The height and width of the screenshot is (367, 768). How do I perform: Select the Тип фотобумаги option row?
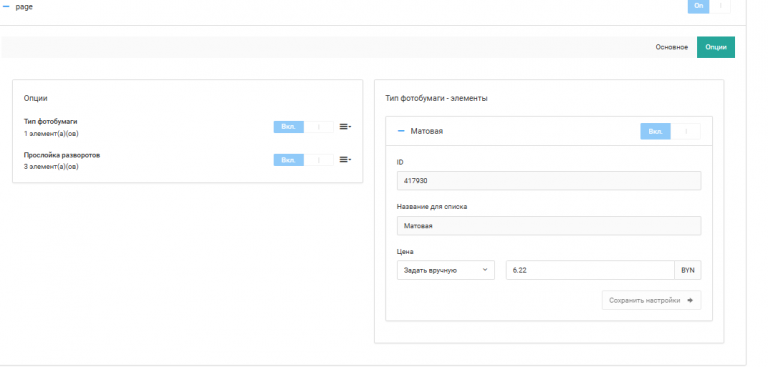point(187,127)
